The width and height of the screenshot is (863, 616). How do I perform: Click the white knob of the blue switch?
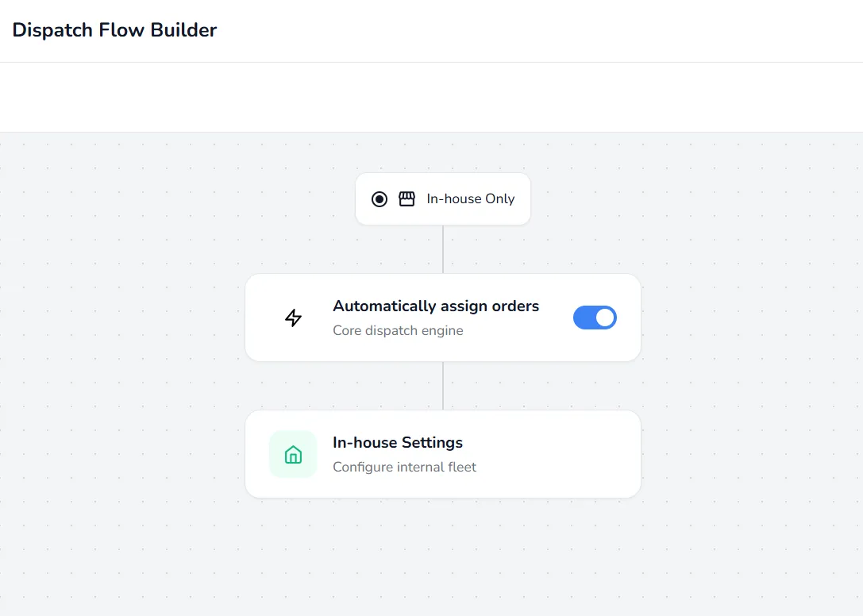click(x=605, y=318)
